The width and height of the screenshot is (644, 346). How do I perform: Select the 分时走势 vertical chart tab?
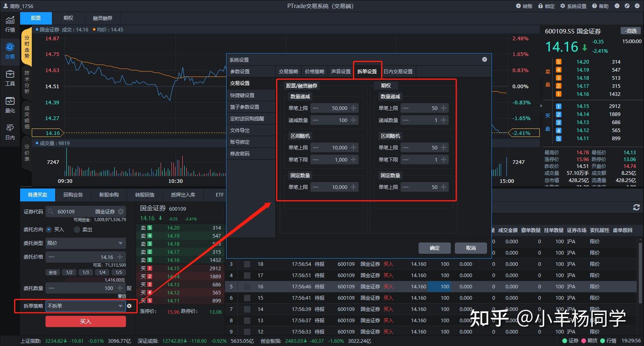click(x=27, y=46)
